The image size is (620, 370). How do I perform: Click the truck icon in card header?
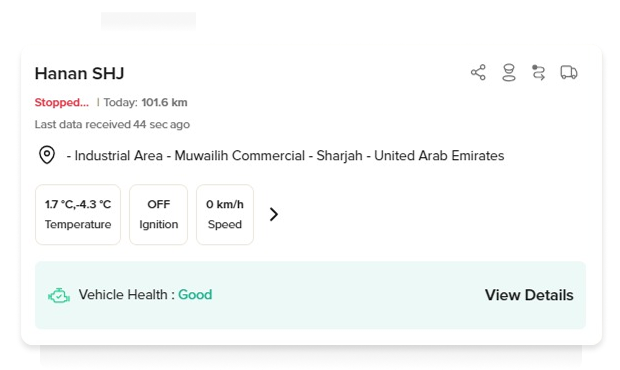pyautogui.click(x=569, y=72)
